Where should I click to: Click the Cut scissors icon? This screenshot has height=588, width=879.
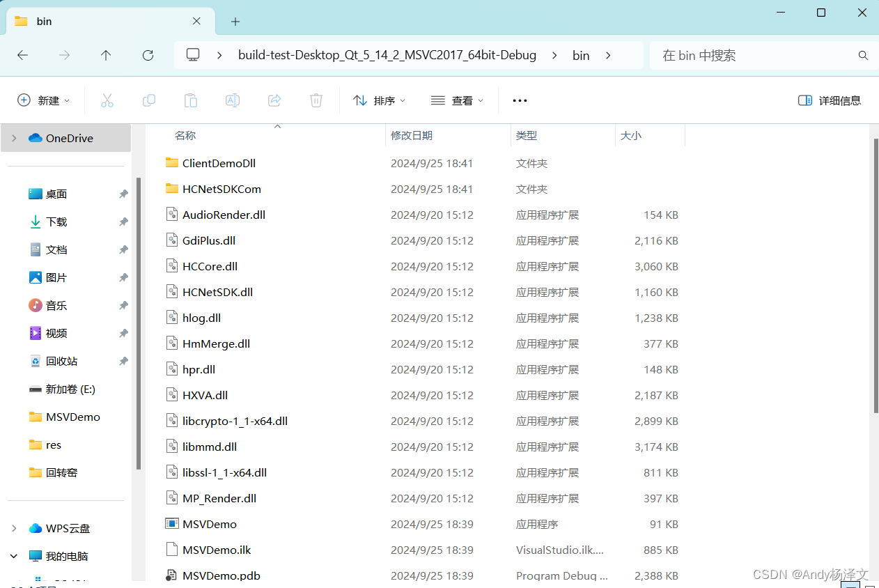107,100
